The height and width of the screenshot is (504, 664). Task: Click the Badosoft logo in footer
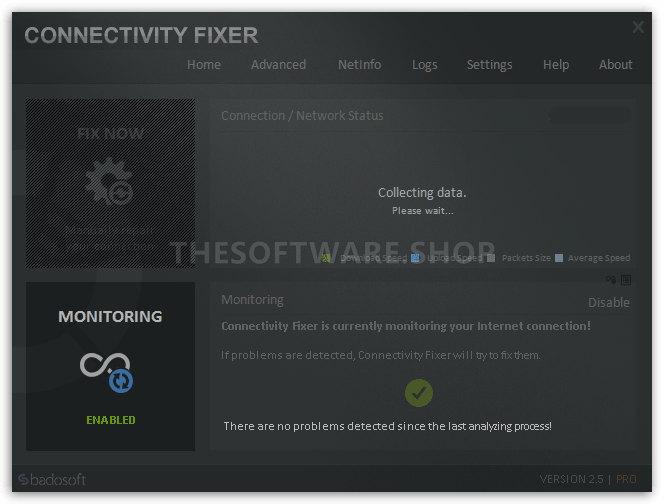pyautogui.click(x=54, y=479)
